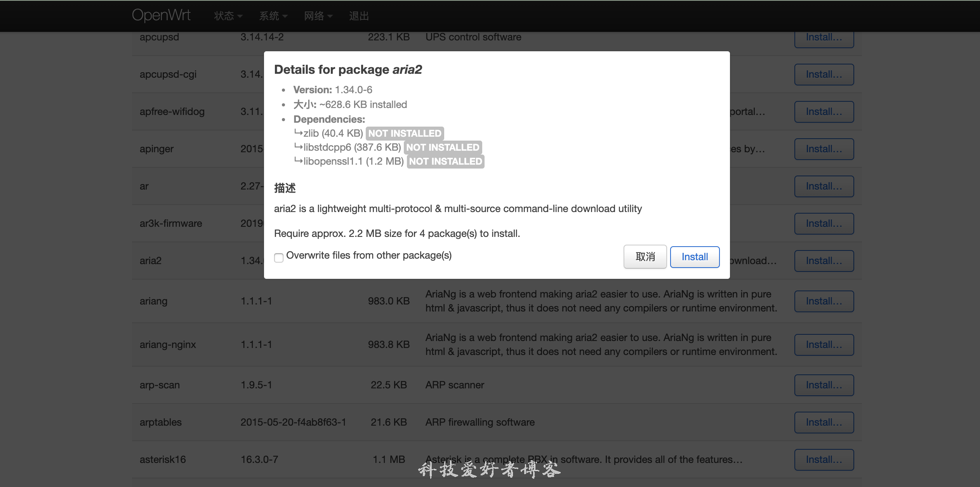Select the aria2 package name in list
The width and height of the screenshot is (980, 487).
click(x=150, y=261)
